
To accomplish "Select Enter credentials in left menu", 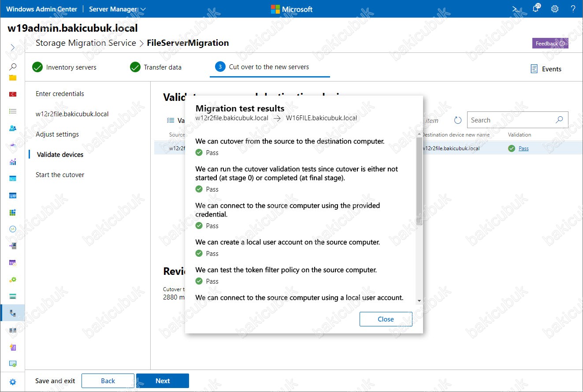I will [x=60, y=93].
